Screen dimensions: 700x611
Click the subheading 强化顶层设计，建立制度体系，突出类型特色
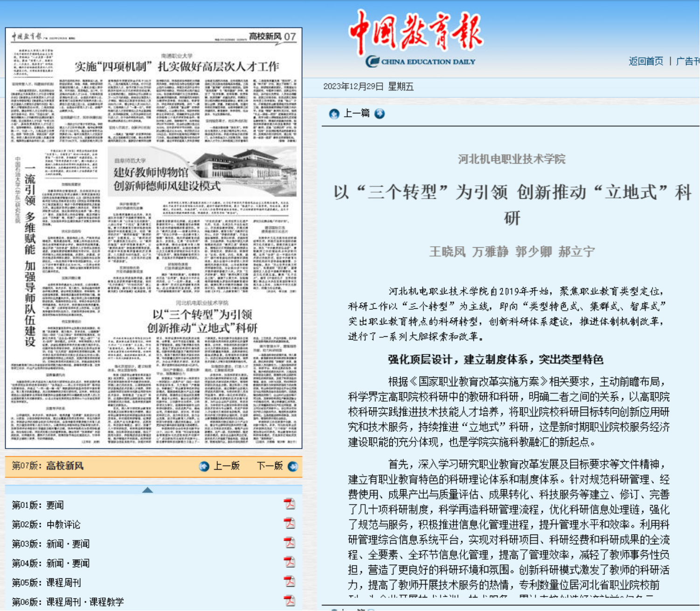click(496, 360)
